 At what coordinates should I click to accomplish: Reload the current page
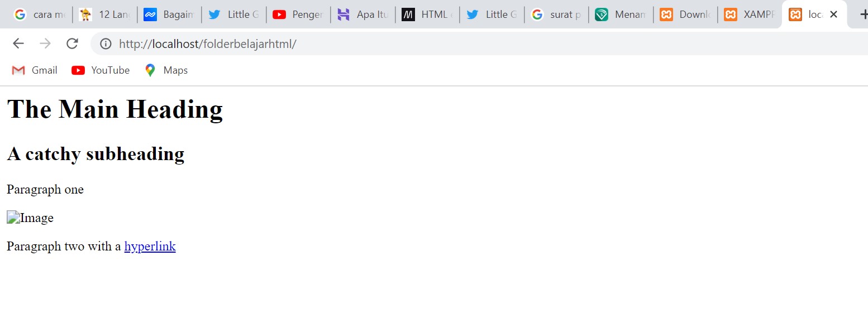[x=72, y=43]
